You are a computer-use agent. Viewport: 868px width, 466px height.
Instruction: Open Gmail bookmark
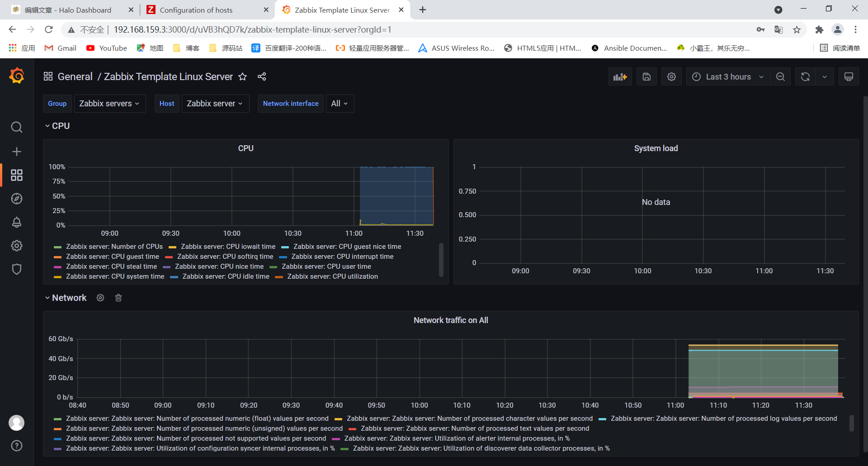tap(61, 48)
